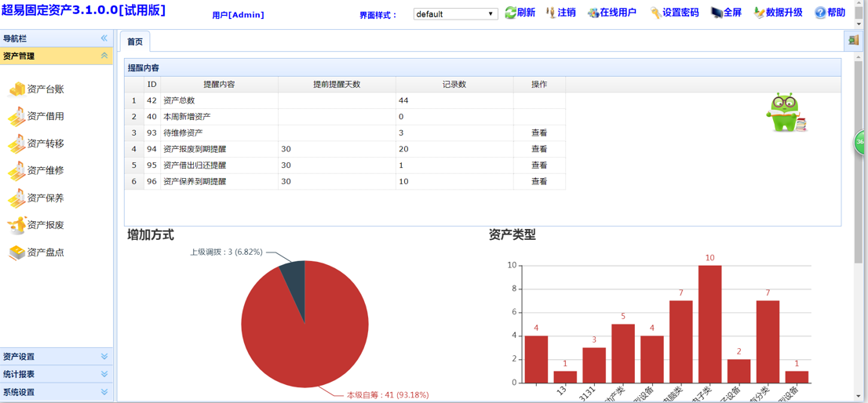The height and width of the screenshot is (403, 868).
Task: Click 查看 for 资产保养到期提醒
Action: (x=539, y=181)
